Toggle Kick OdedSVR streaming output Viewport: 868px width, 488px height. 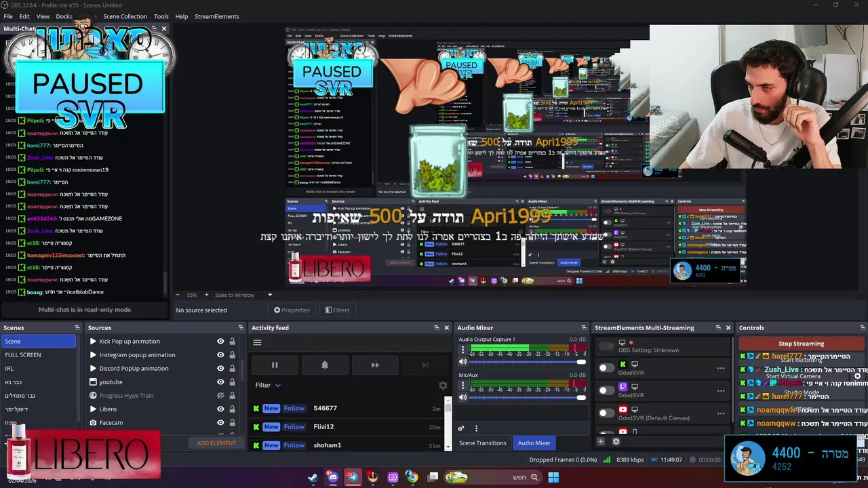point(606,368)
